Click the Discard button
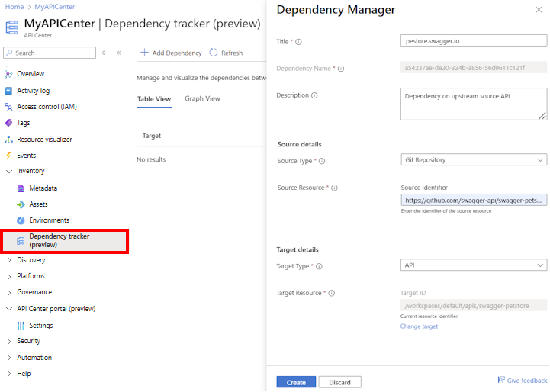 click(339, 382)
